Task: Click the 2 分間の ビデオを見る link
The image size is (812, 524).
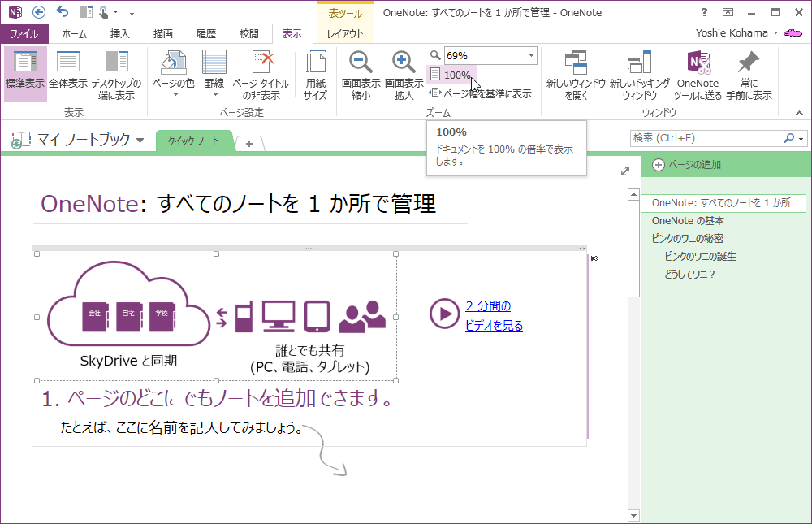Action: 494,316
